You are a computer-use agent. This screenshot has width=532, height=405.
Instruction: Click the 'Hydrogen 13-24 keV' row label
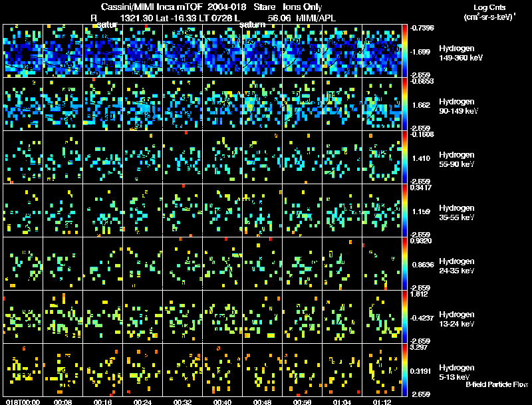[457, 319]
